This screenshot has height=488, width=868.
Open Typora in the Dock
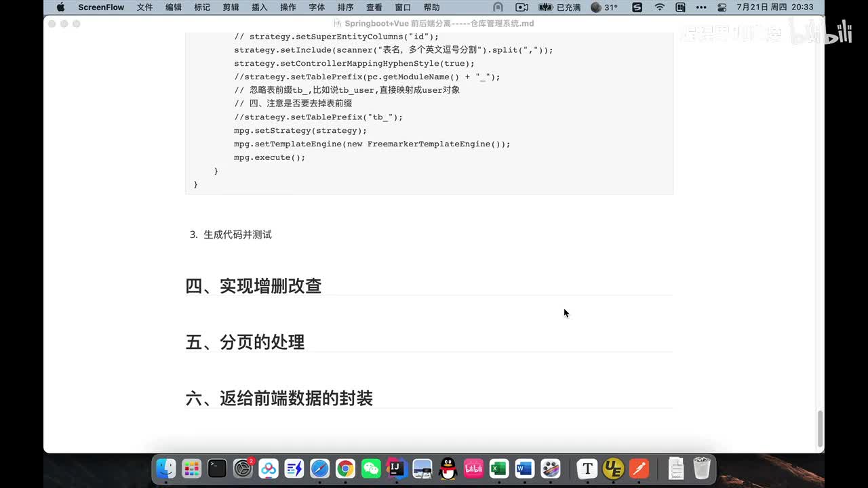pos(587,468)
